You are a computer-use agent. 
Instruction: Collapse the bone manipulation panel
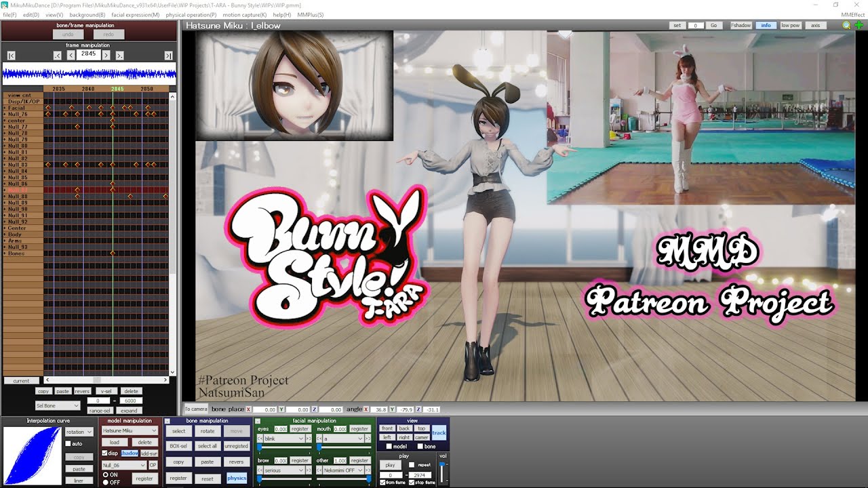(x=168, y=421)
